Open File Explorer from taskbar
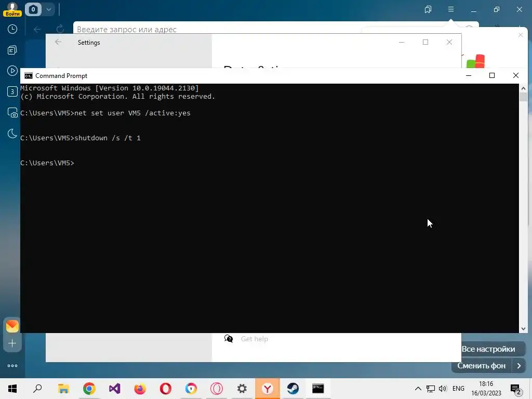The height and width of the screenshot is (399, 532). 63,389
